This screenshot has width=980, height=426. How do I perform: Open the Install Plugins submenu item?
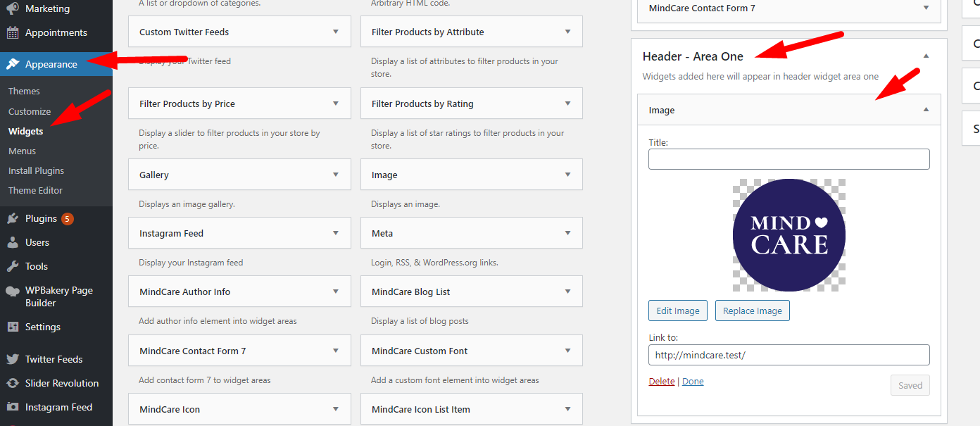pyautogui.click(x=36, y=170)
